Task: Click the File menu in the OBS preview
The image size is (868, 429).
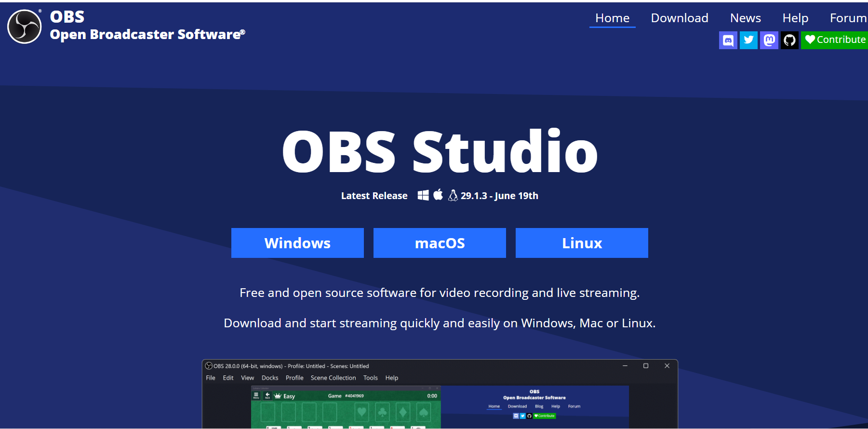Action: click(x=211, y=378)
